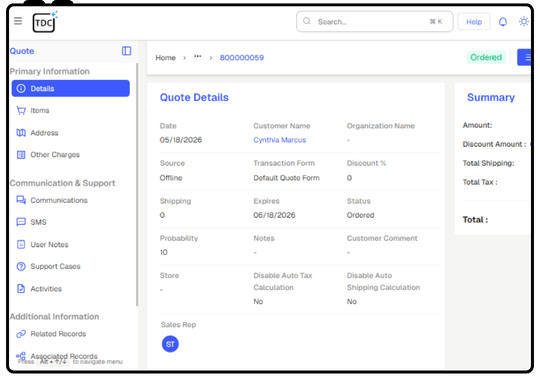Open notifications bell icon
The width and height of the screenshot is (540, 384).
503,22
